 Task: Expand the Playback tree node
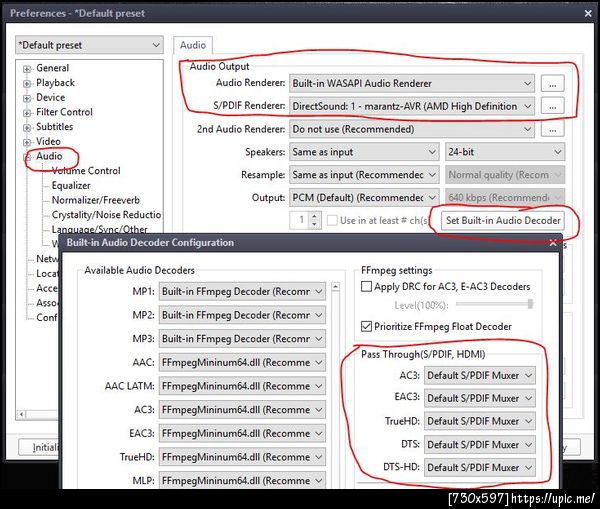[27, 83]
